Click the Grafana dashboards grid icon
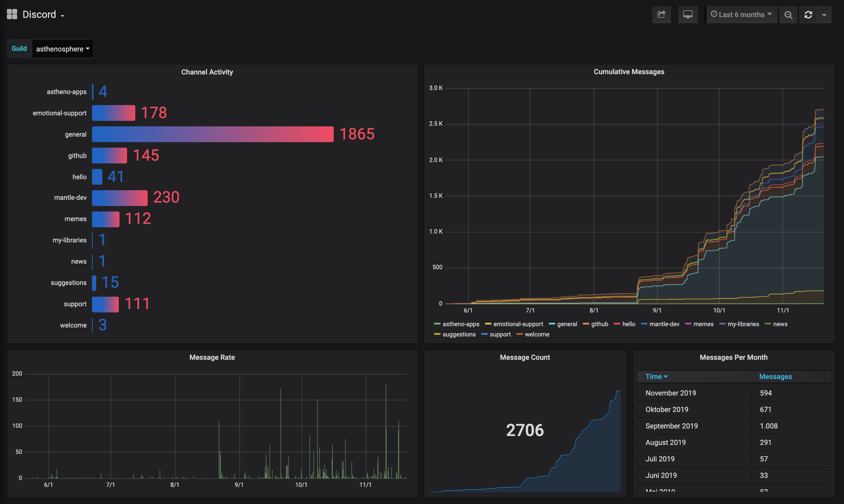844x504 pixels. [12, 14]
